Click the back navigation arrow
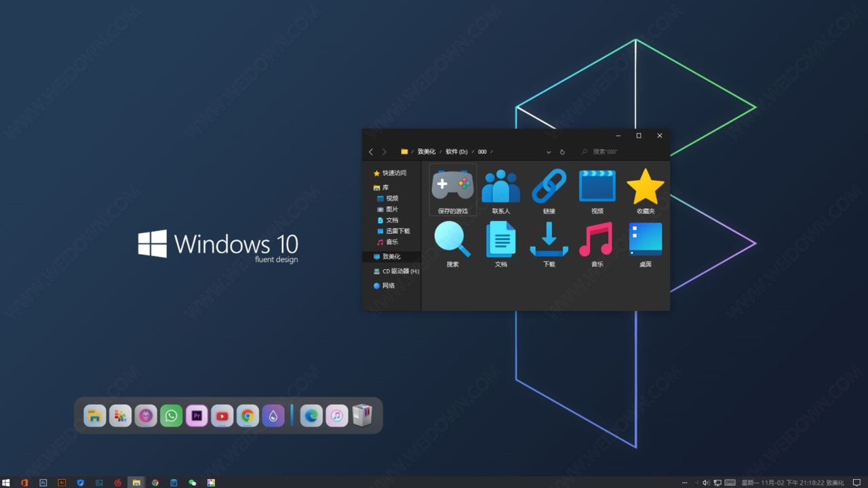This screenshot has width=868, height=488. pos(371,152)
